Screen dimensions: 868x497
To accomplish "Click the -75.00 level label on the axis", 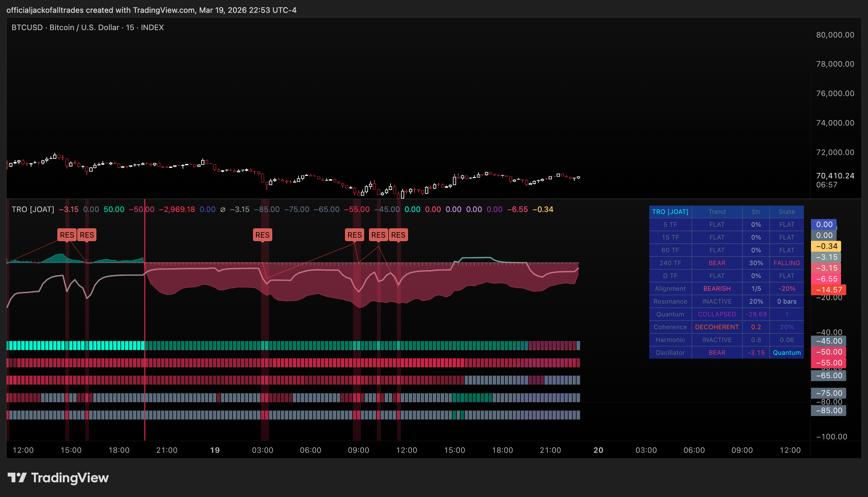I will tap(828, 393).
